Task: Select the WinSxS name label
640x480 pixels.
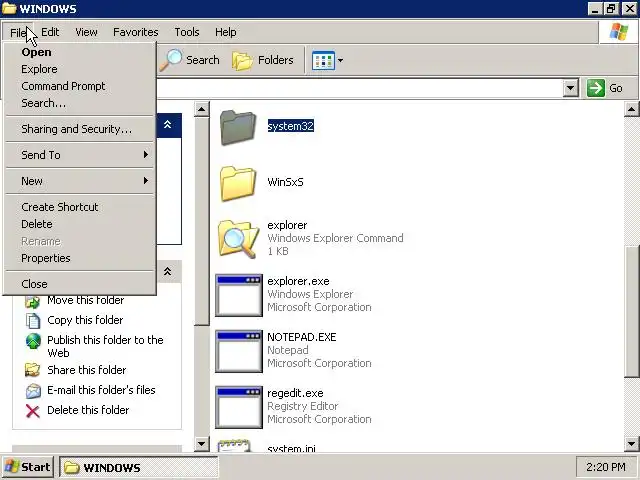Action: click(285, 182)
